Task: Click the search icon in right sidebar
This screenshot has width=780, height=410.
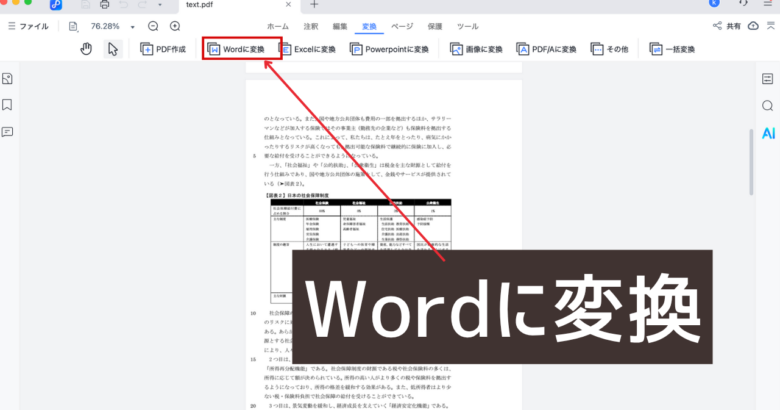Action: 768,106
